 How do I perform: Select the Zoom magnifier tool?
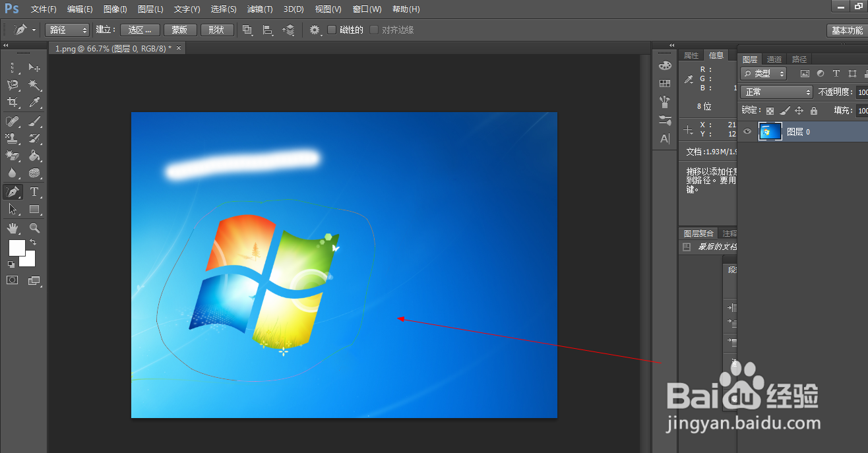coord(34,228)
